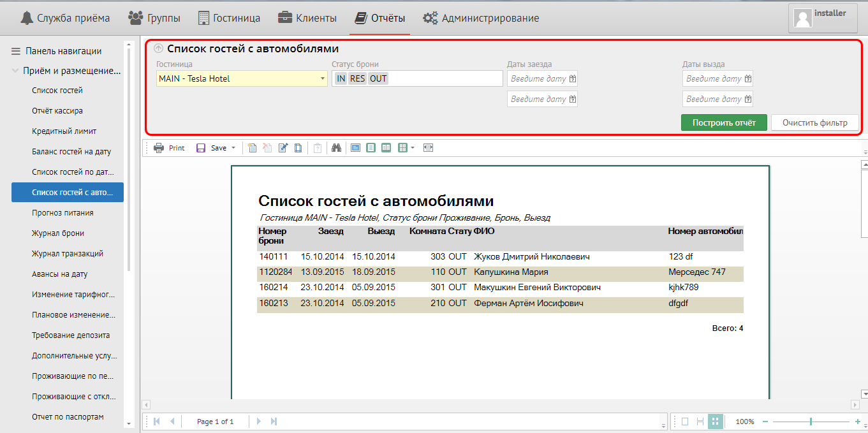Toggle two-page continuous view icon
The height and width of the screenshot is (433, 868).
[700, 422]
